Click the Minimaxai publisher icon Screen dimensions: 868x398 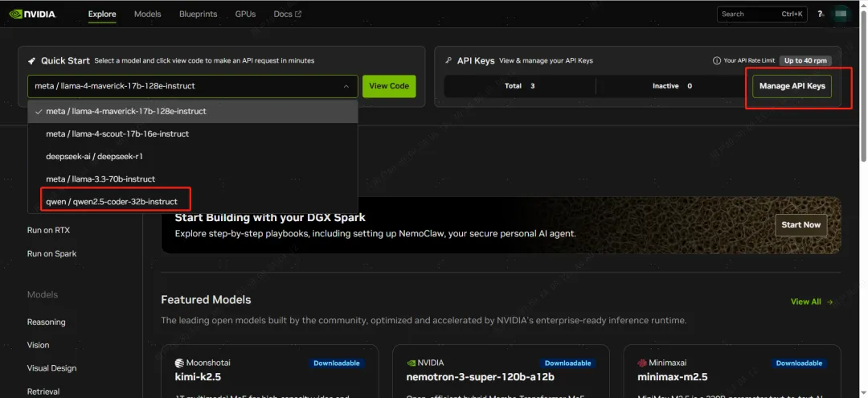(x=642, y=363)
